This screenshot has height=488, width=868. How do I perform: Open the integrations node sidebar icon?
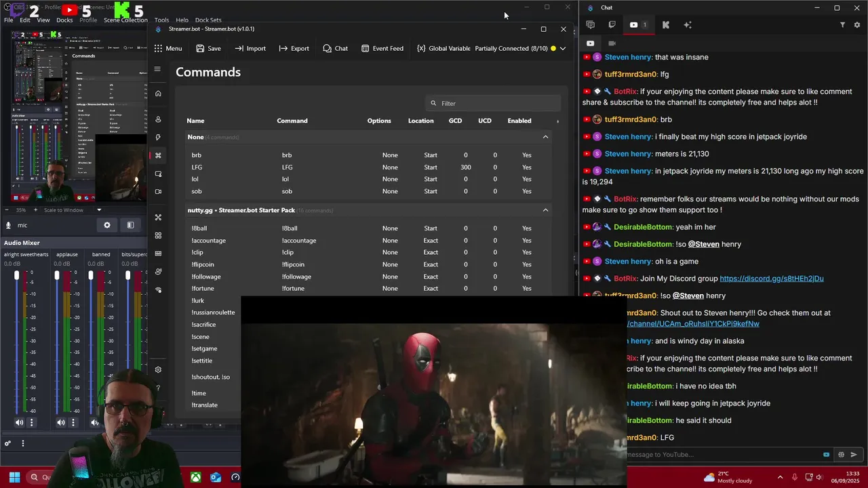(x=158, y=218)
